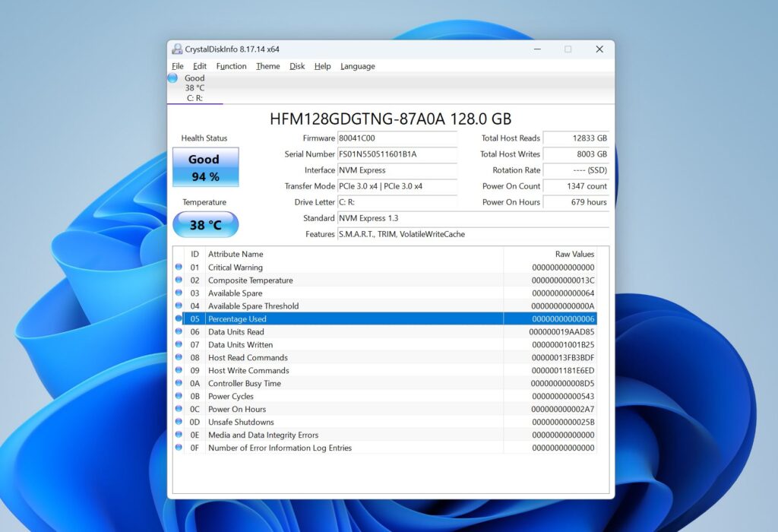The height and width of the screenshot is (532, 778).
Task: Open the Edit menu
Action: coord(200,66)
